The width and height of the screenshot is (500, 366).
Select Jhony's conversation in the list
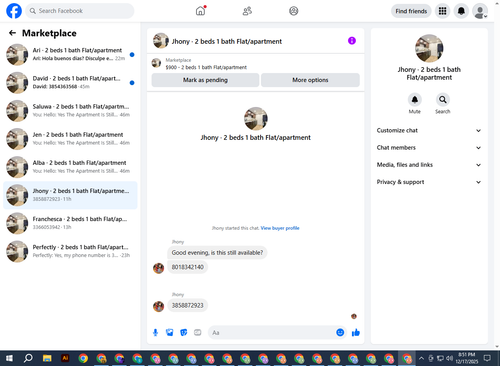[x=70, y=195]
